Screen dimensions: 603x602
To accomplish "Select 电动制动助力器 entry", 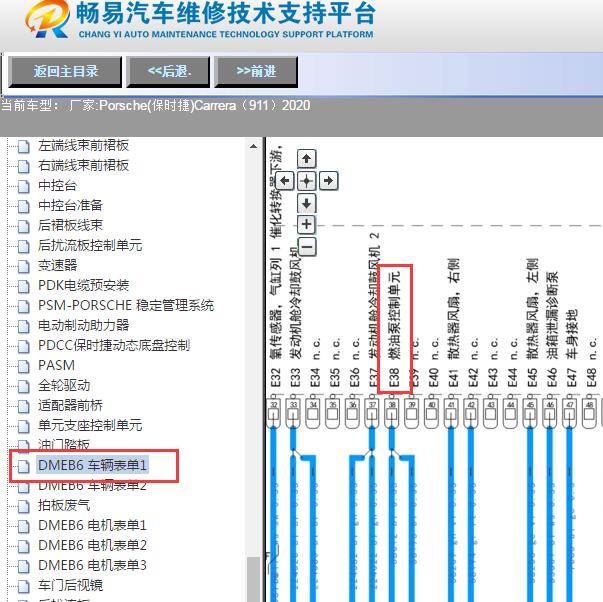I will [83, 325].
